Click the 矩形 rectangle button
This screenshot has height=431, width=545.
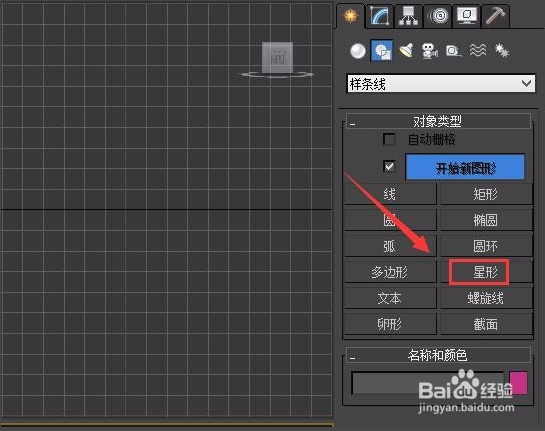486,194
